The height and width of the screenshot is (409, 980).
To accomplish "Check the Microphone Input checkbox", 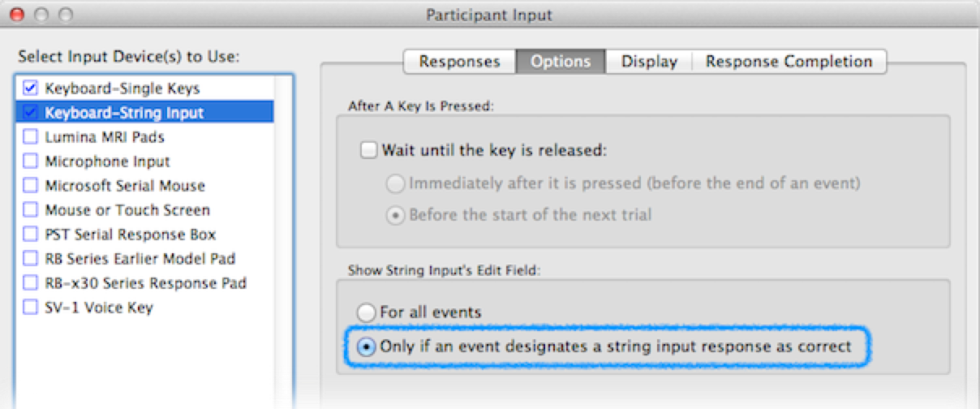I will [x=31, y=161].
